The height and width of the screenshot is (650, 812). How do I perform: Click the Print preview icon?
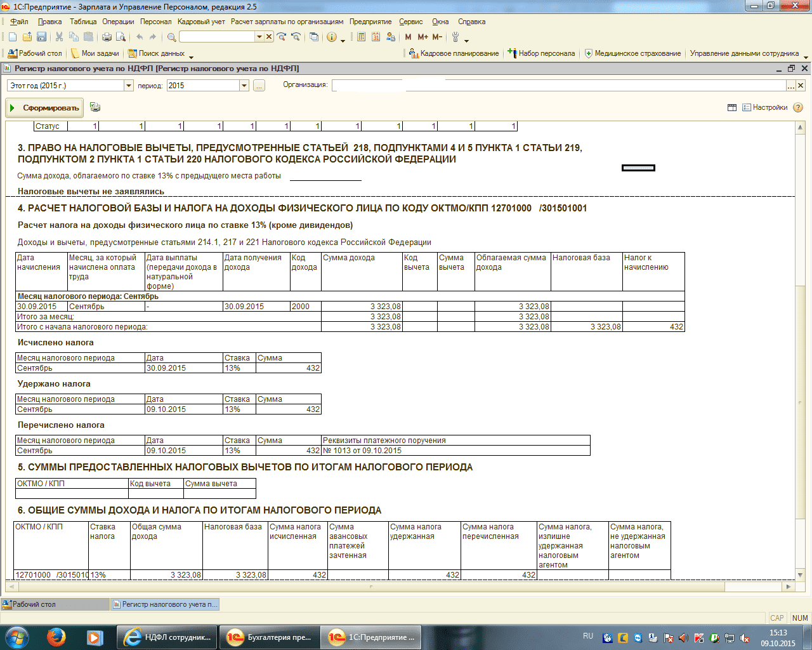point(121,37)
